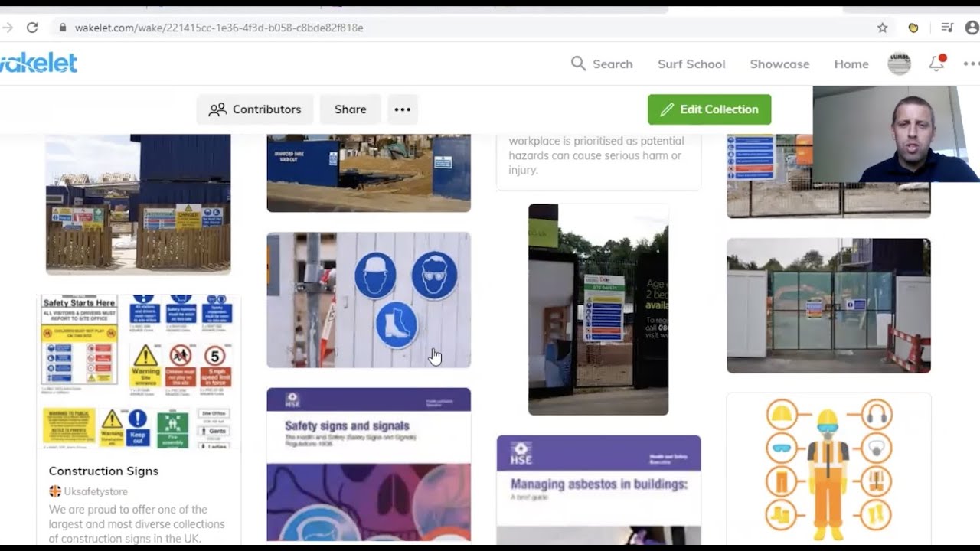Click the Search magnifier icon
Screen dimensions: 980x551
(x=578, y=64)
